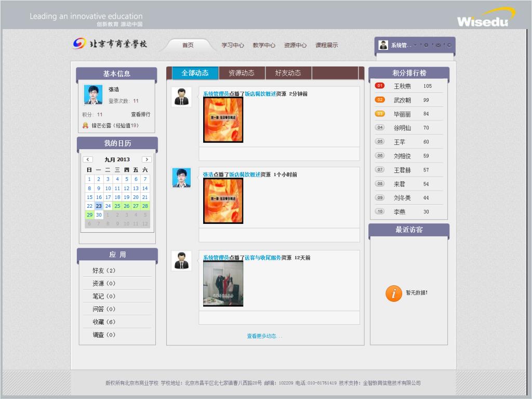Click rank badge 05 beside 王芊
The width and height of the screenshot is (532, 399).
[x=380, y=141]
